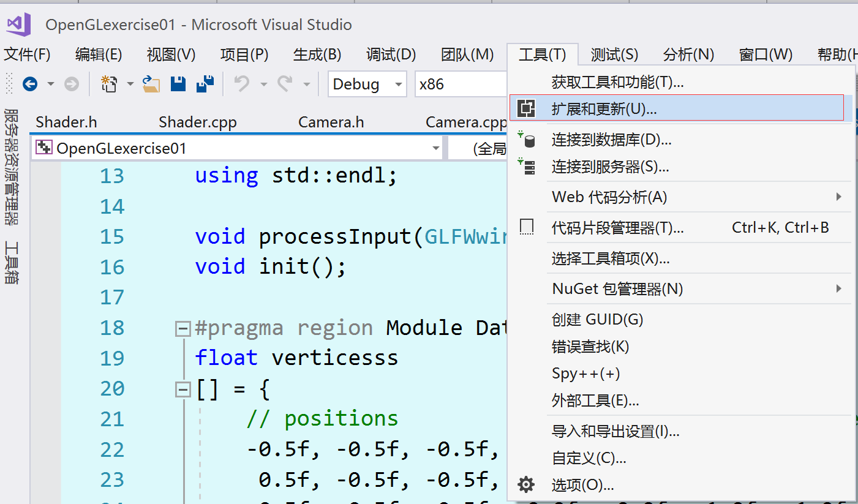
Task: Click the database icon beside 连接到数据库
Action: coord(527,140)
